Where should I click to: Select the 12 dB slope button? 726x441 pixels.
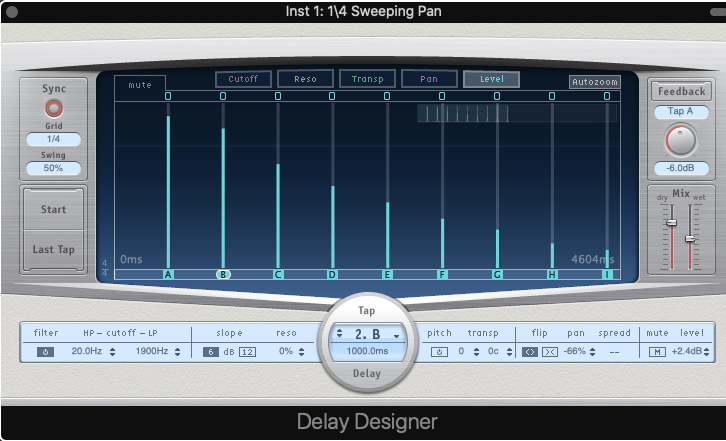pos(247,352)
